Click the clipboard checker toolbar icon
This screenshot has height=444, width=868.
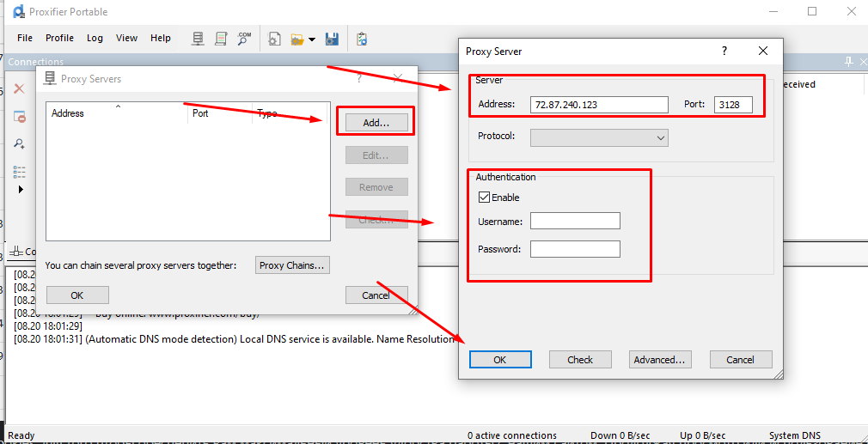[362, 39]
